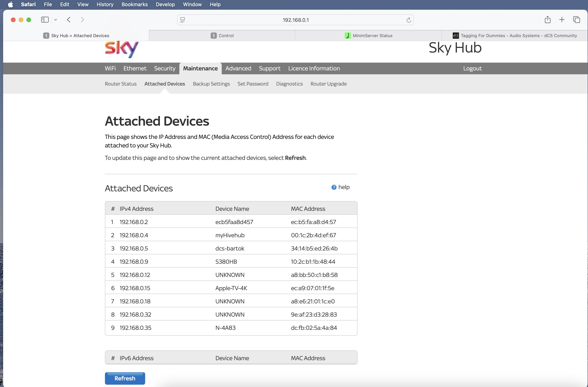Image resolution: width=588 pixels, height=387 pixels.
Task: Open the History menu
Action: tap(105, 4)
